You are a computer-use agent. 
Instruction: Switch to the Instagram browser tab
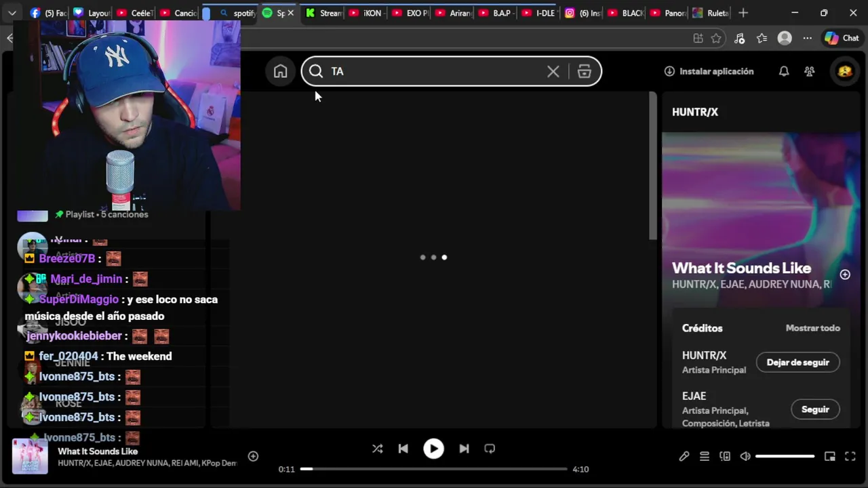pos(583,13)
